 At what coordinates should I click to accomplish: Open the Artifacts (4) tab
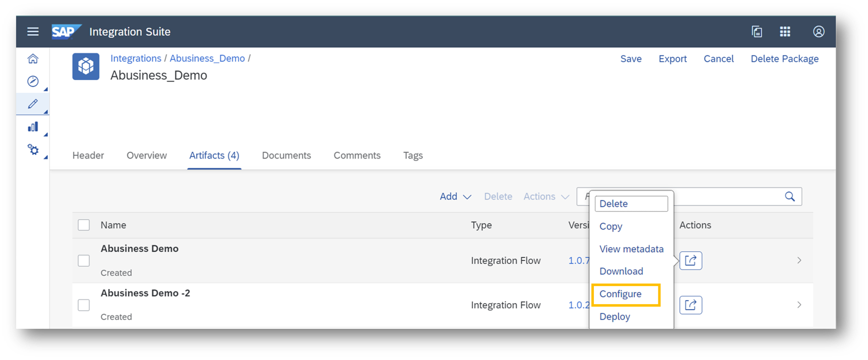[214, 156]
